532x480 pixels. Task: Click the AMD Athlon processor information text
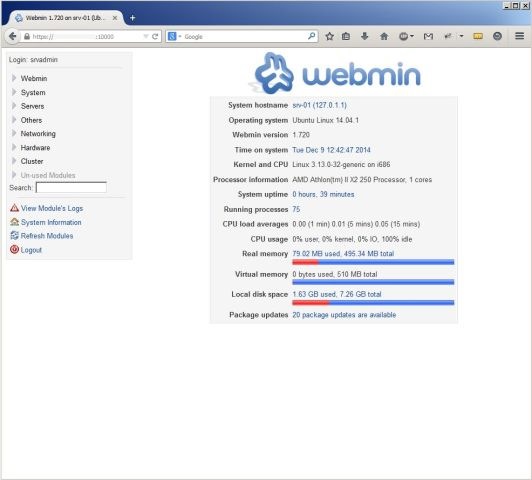[362, 179]
